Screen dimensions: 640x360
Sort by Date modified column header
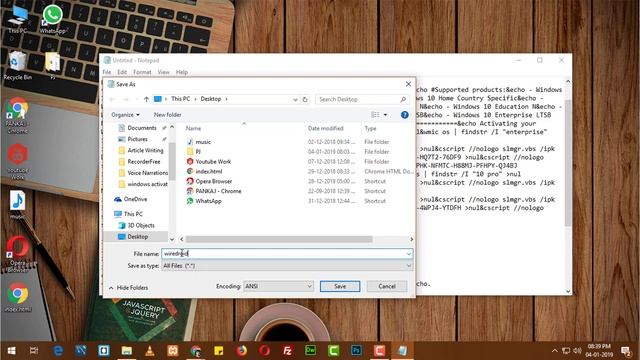pyautogui.click(x=325, y=128)
